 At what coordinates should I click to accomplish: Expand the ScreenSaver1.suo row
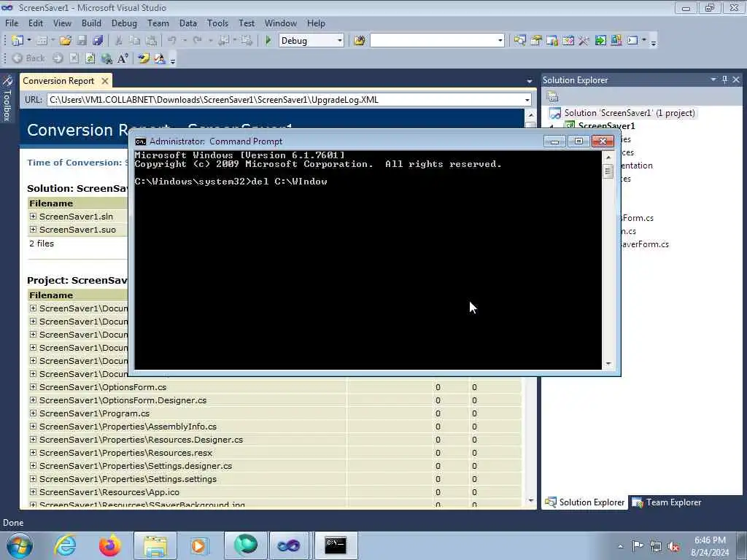click(33, 230)
